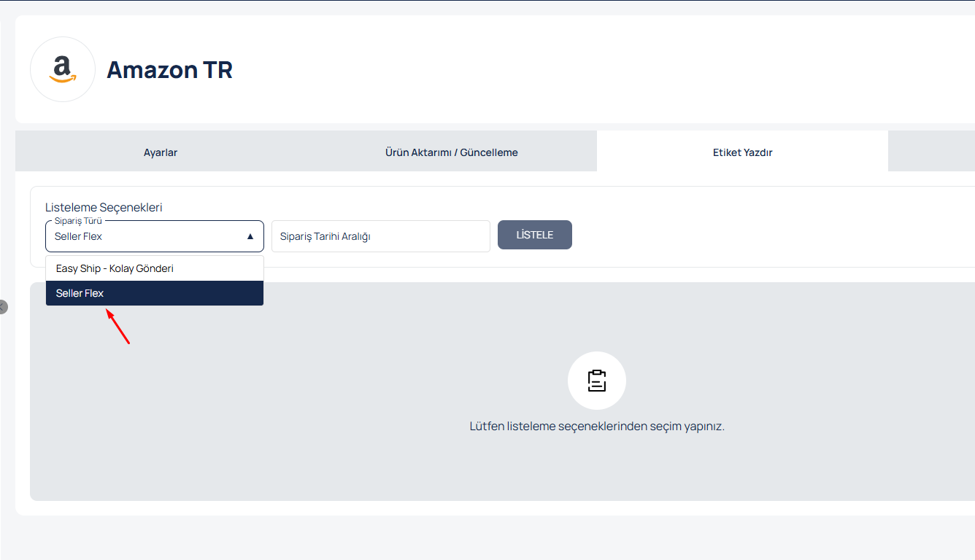Open Ürün Aktarımı / Güncelleme tab

451,152
